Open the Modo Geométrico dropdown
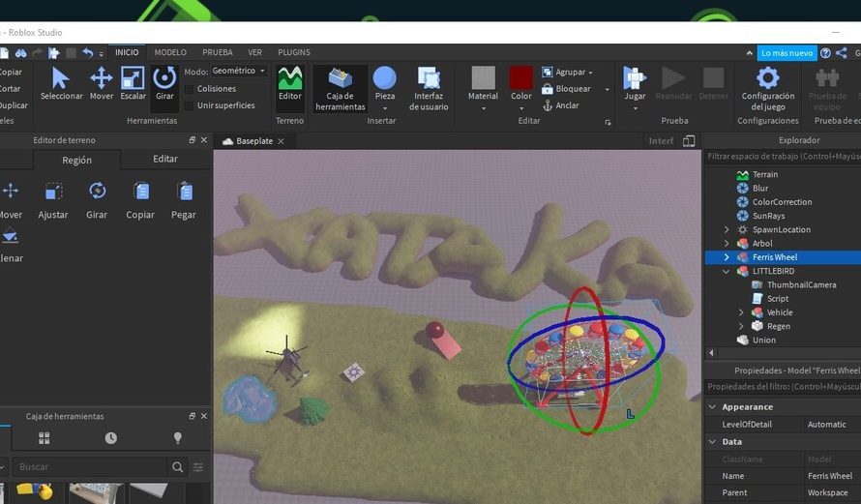The width and height of the screenshot is (861, 504). (239, 71)
